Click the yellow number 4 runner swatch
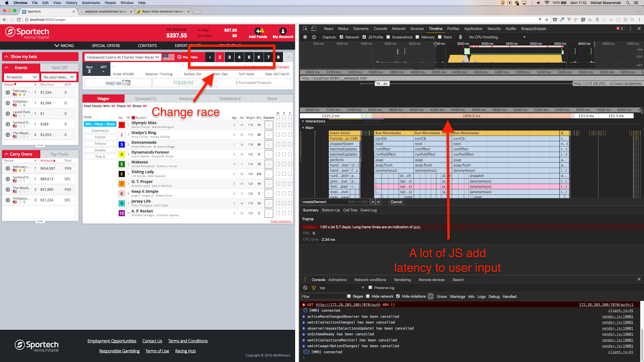This screenshot has width=644, height=362. (x=122, y=154)
